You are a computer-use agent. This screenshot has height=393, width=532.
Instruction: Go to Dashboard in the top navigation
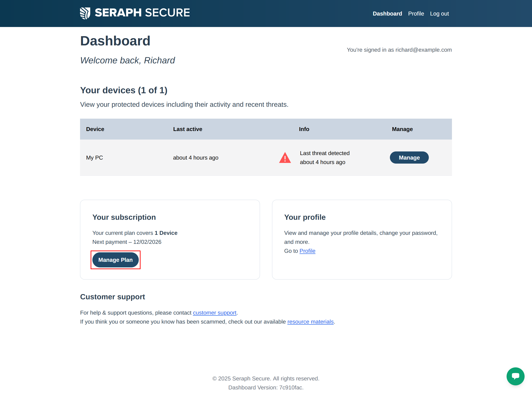coord(387,14)
